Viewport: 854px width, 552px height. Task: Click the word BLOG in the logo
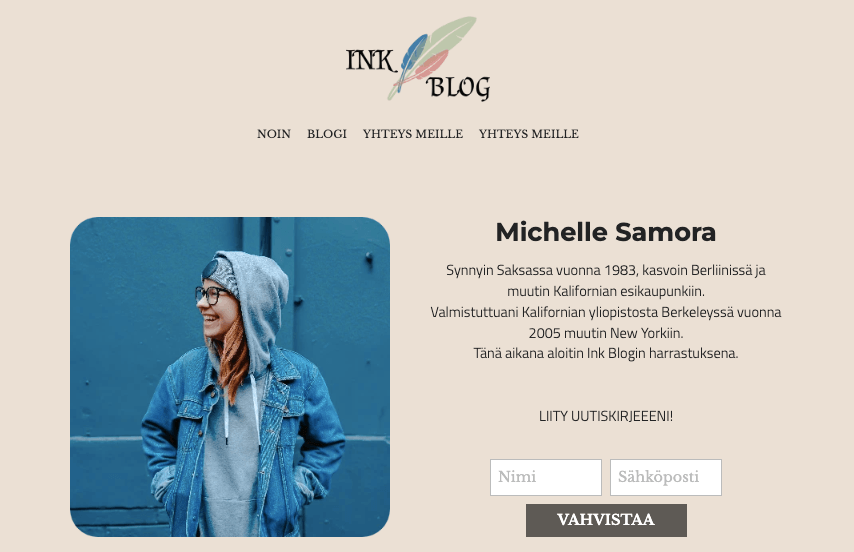point(458,88)
